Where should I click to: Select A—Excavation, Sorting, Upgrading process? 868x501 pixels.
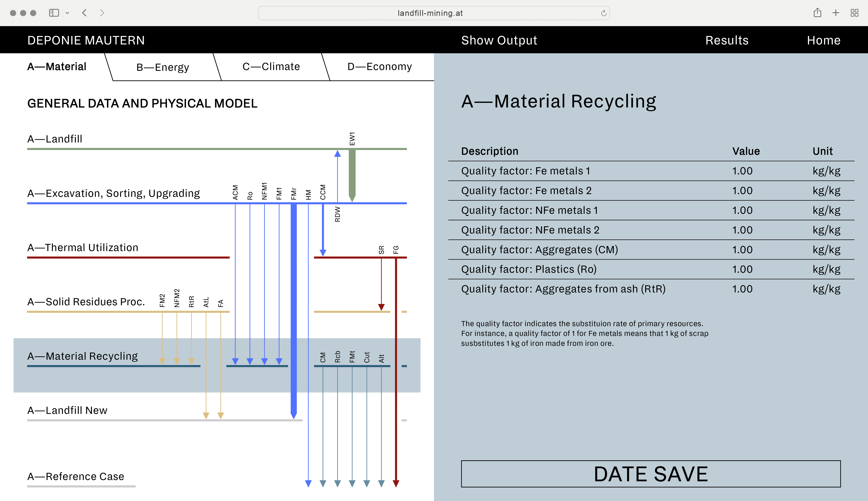click(113, 193)
